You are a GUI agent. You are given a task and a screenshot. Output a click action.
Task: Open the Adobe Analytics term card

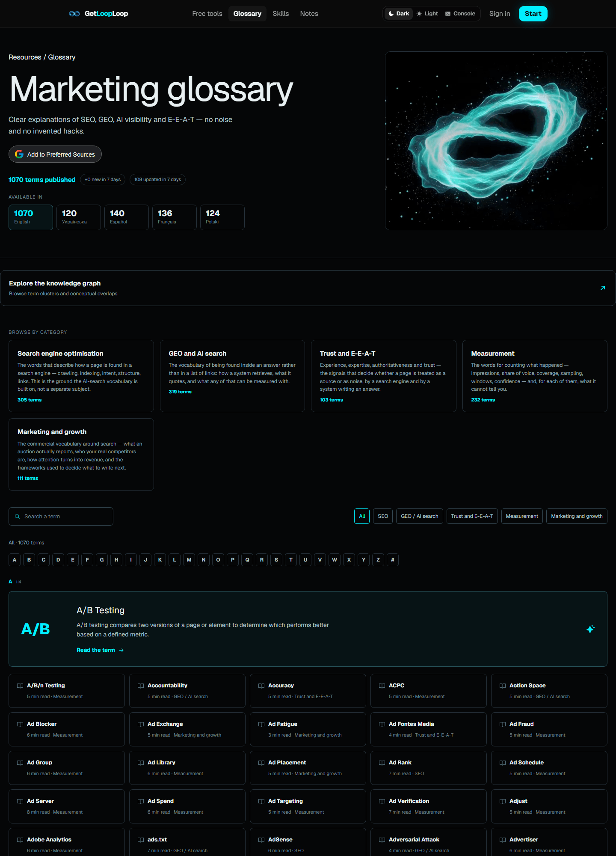[67, 842]
